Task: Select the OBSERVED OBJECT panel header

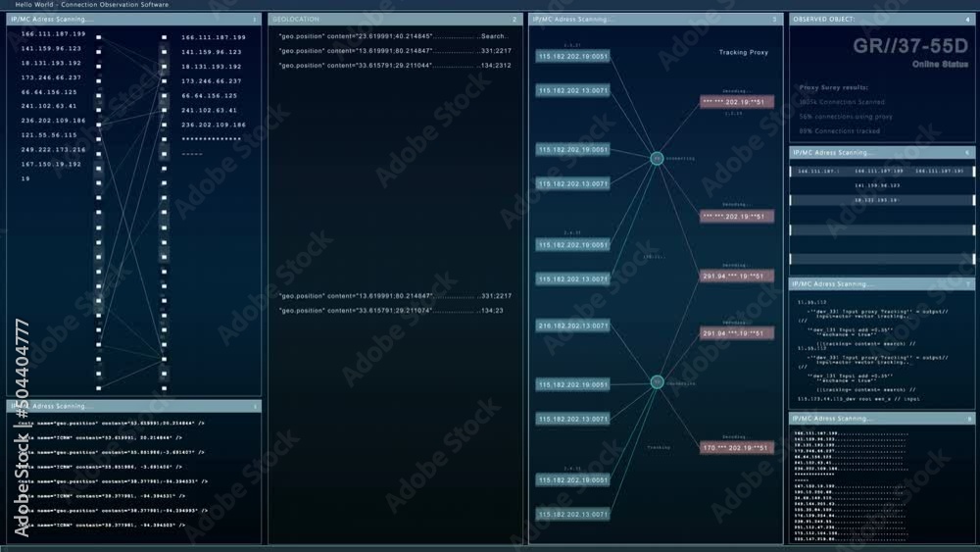Action: click(x=881, y=20)
